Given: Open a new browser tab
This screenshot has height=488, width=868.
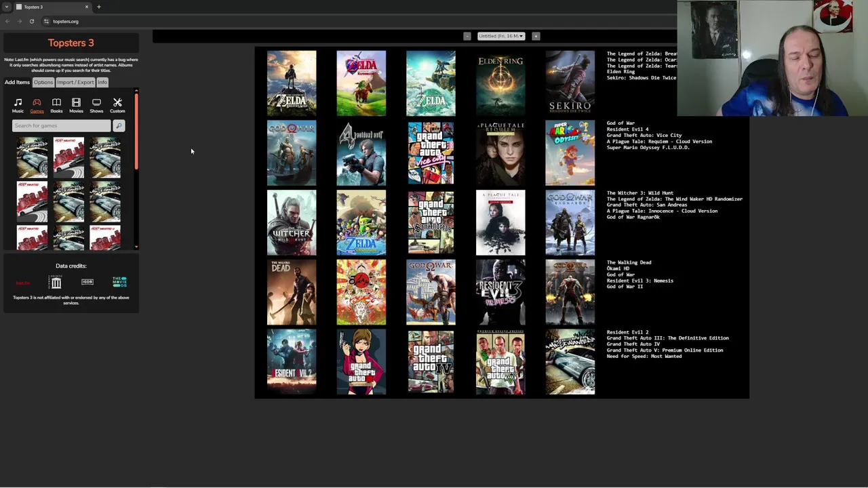Looking at the screenshot, I should point(98,7).
